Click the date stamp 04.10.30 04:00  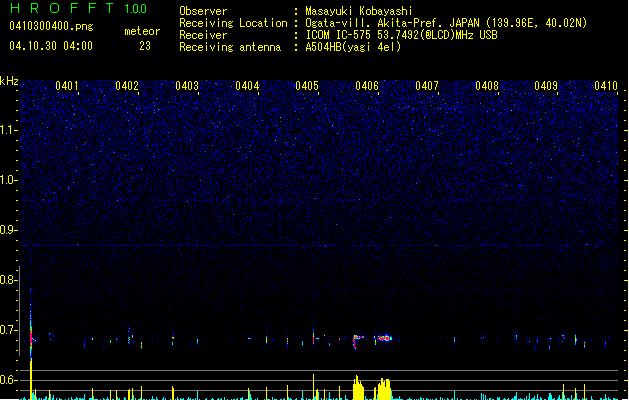(51, 46)
